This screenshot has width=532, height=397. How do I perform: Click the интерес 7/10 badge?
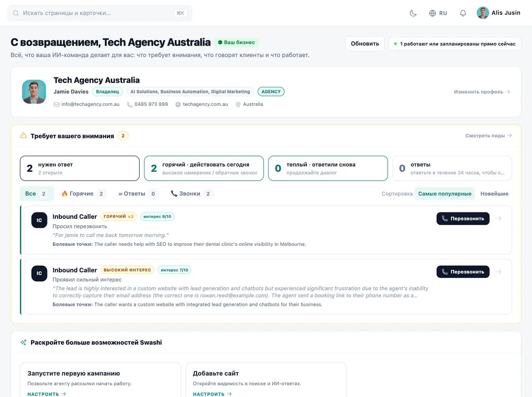pos(174,270)
